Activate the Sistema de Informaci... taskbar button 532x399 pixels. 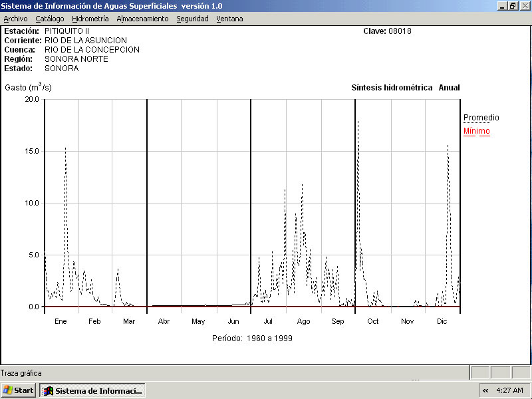pos(92,390)
